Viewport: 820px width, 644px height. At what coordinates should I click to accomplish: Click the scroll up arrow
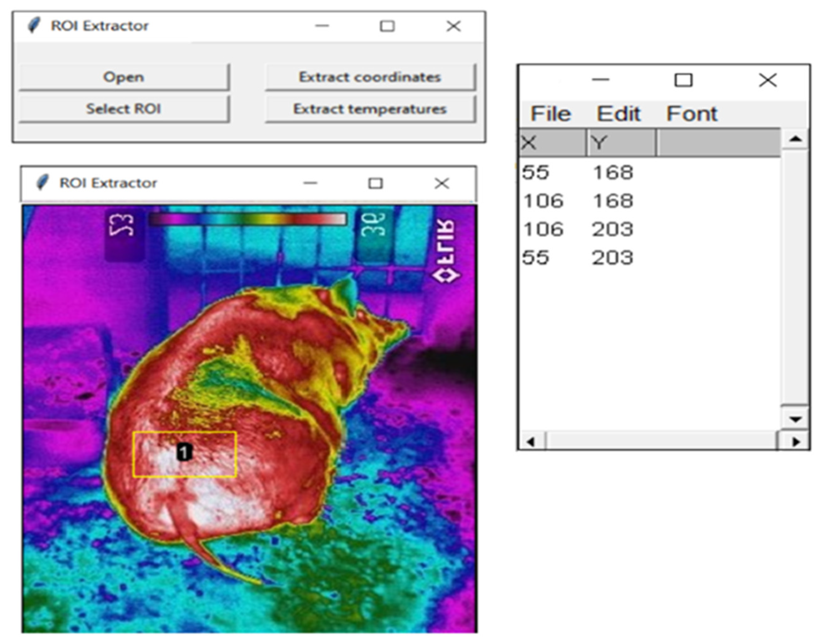pyautogui.click(x=795, y=139)
